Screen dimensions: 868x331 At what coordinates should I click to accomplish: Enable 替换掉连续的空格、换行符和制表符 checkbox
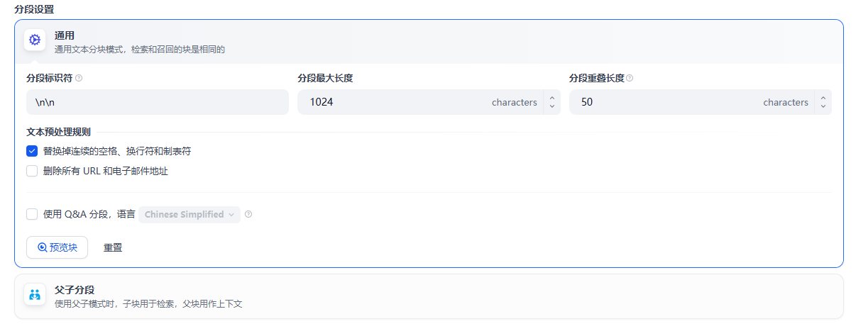click(x=32, y=151)
